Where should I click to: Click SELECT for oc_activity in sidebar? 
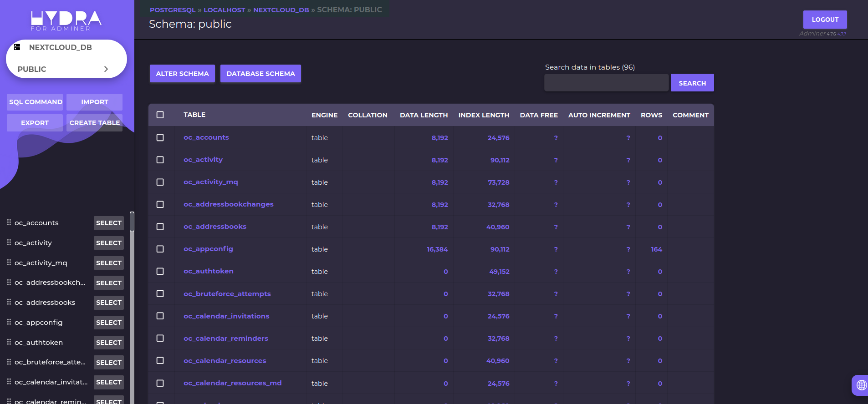click(x=109, y=243)
